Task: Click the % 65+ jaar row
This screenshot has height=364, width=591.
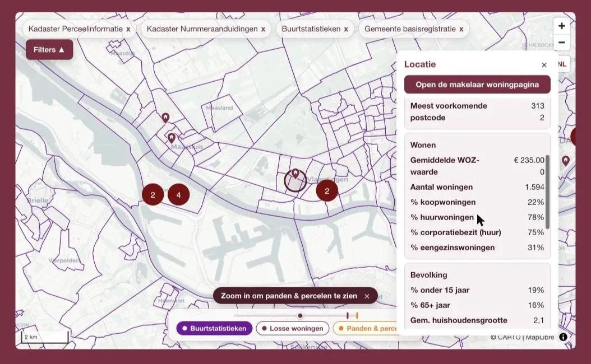Action: (x=477, y=305)
